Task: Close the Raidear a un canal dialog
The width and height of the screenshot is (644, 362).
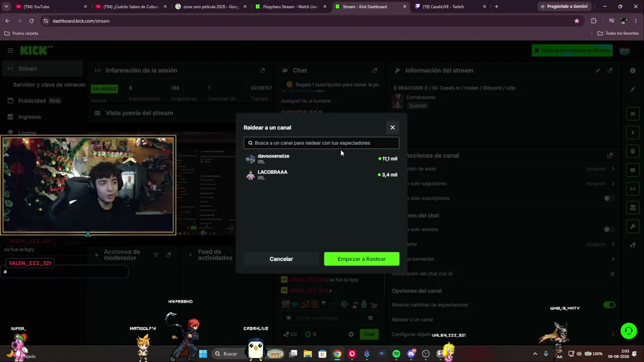Action: (x=392, y=127)
